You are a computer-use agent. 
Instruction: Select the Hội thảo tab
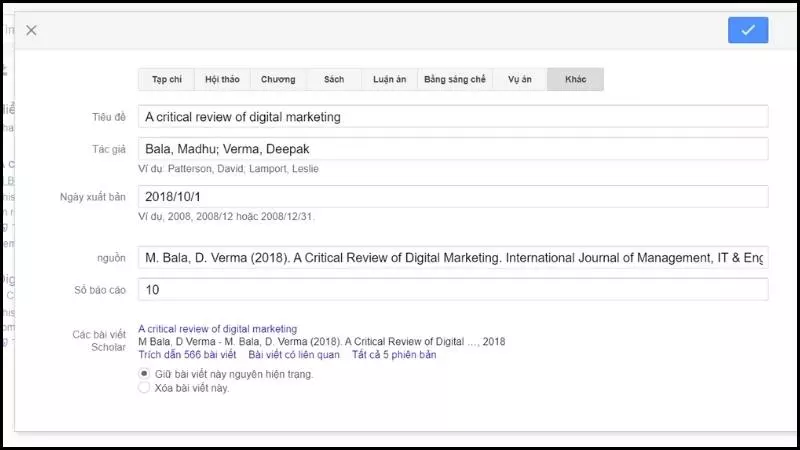[222, 80]
